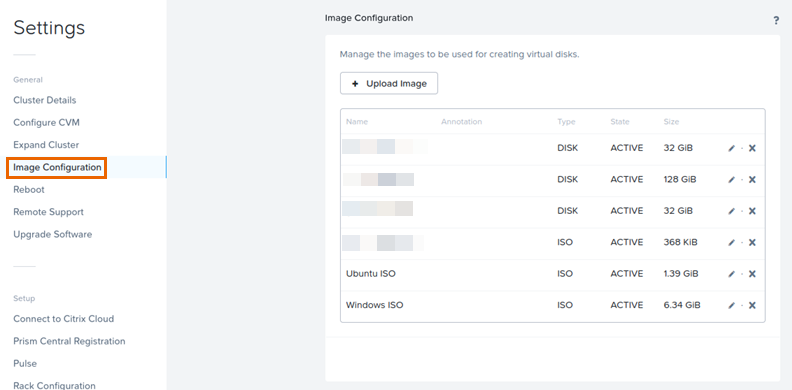The height and width of the screenshot is (390, 792).
Task: Delete the Windows ISO image
Action: pos(752,305)
